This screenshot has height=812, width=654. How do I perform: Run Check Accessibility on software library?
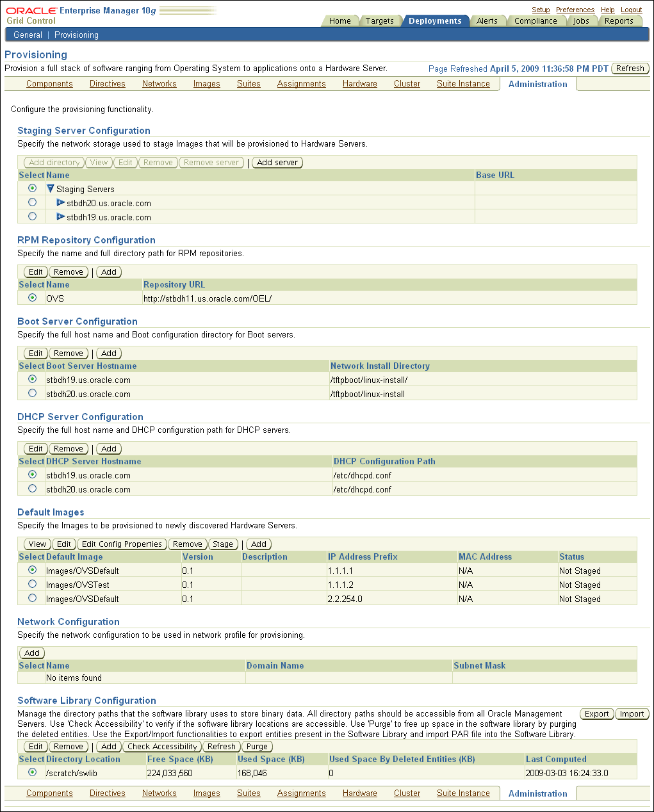coord(161,746)
